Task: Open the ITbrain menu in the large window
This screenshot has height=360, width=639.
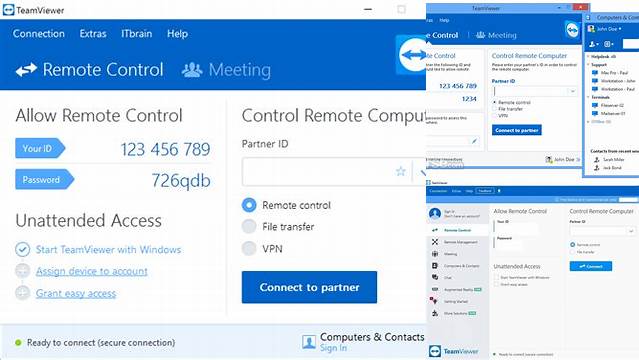Action: [137, 33]
